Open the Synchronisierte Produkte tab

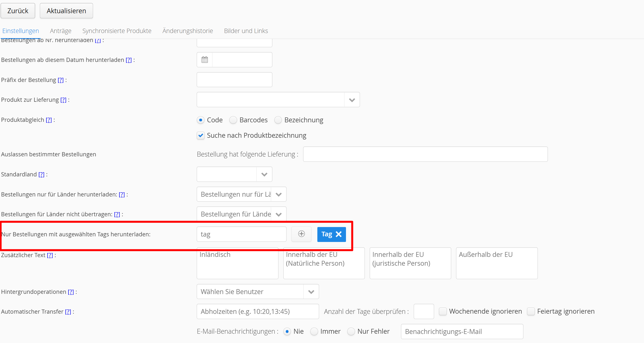click(117, 31)
